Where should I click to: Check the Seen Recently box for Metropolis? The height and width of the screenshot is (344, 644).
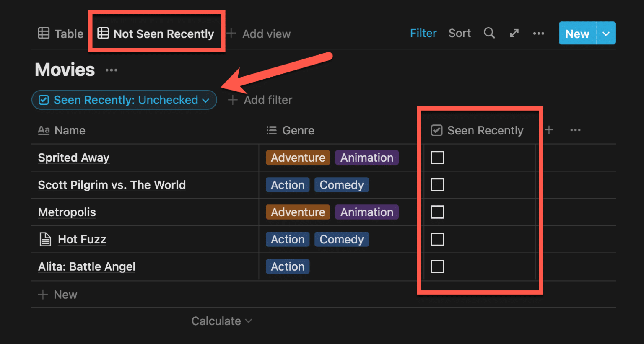437,212
